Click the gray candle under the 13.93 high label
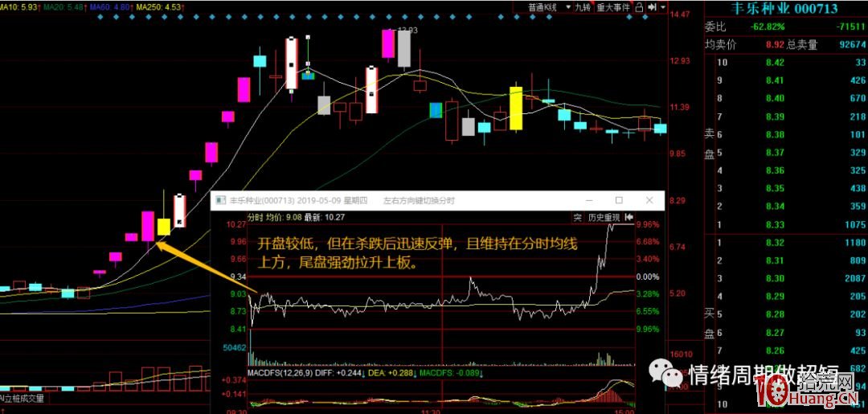Viewport: 868px width, 414px height. pyautogui.click(x=404, y=48)
